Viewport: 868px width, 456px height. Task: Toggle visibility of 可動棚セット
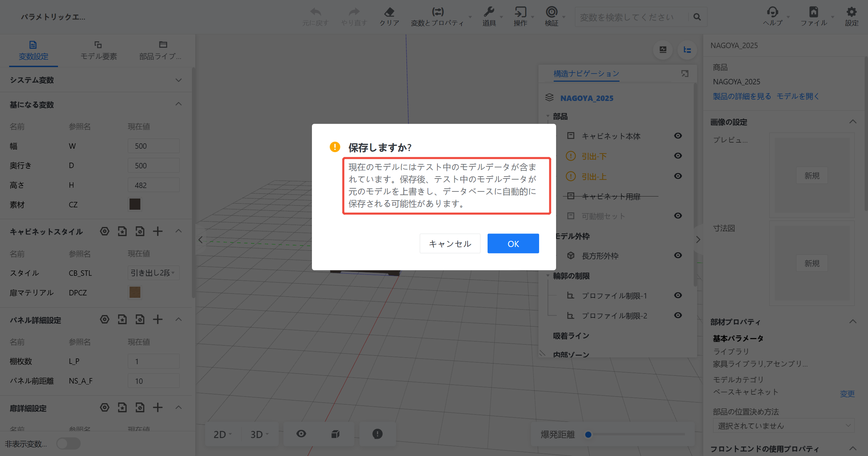(x=678, y=216)
